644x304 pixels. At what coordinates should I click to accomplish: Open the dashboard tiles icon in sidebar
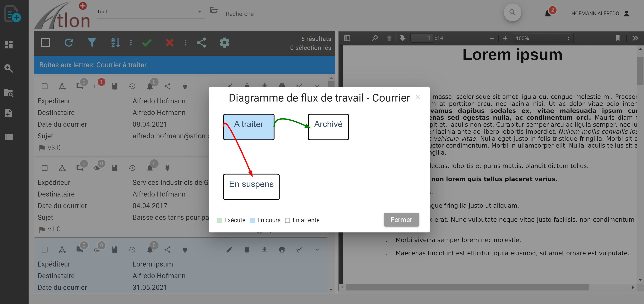(x=9, y=45)
